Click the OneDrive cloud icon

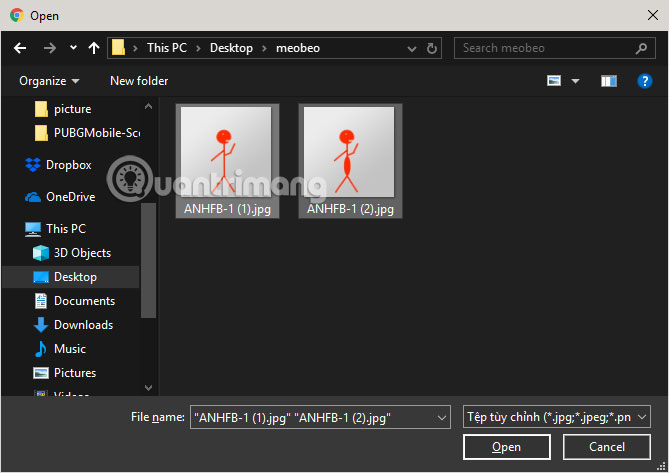coord(33,197)
